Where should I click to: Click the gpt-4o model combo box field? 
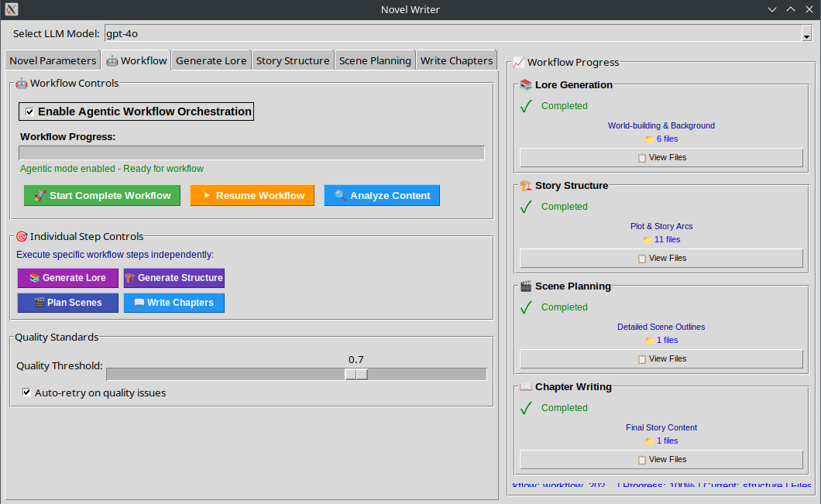(453, 33)
